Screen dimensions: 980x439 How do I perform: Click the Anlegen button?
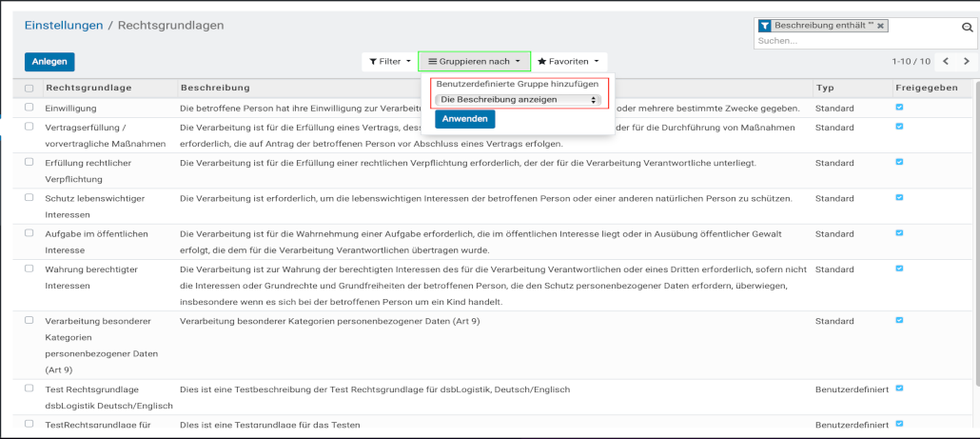[x=49, y=61]
